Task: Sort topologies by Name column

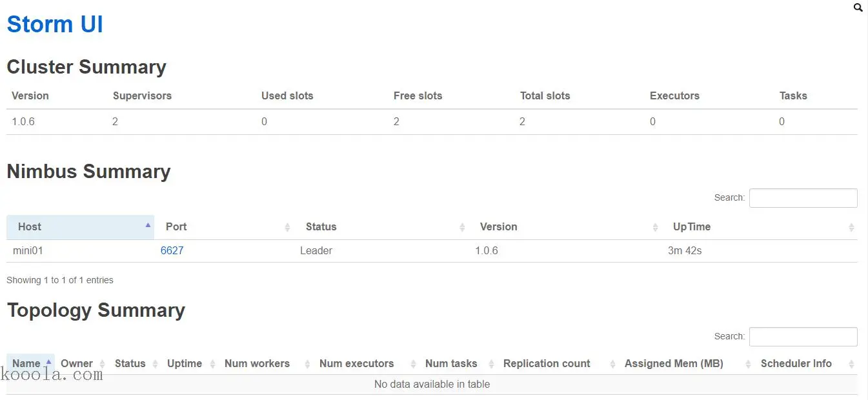Action: tap(26, 364)
